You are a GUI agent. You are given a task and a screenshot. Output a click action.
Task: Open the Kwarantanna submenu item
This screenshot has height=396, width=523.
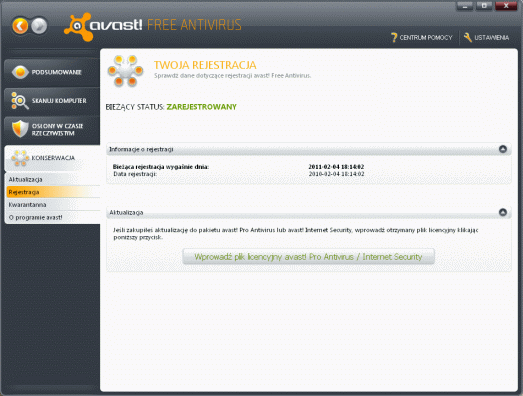point(53,205)
